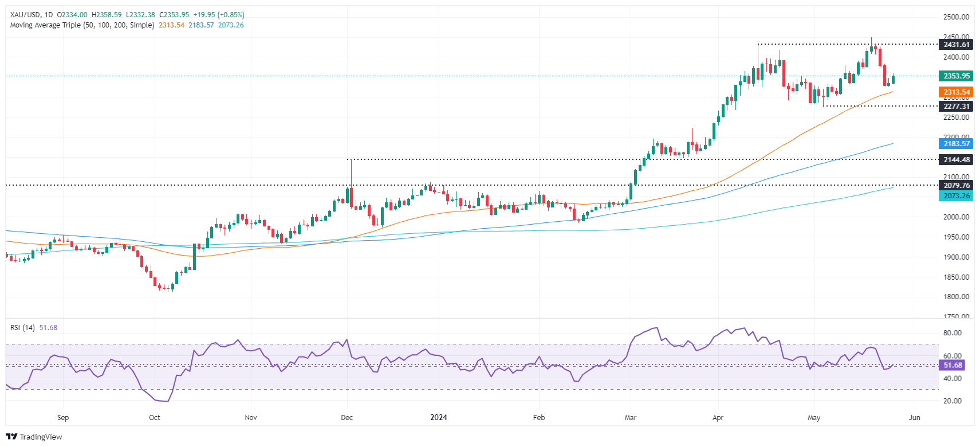Viewport: 980px width, 447px height.
Task: Click the 2500.00 price scale label
Action: click(957, 17)
